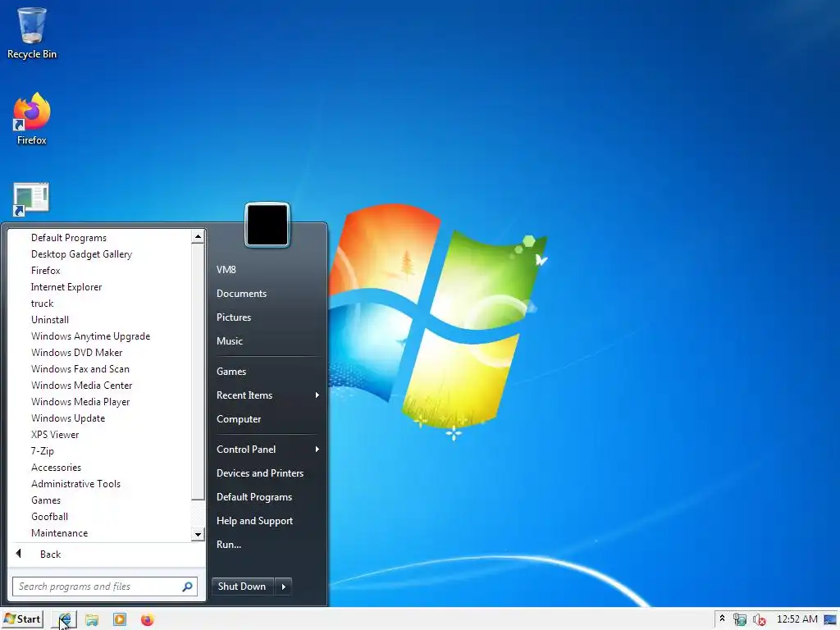Expand the Control Panel submenu arrow

point(317,450)
